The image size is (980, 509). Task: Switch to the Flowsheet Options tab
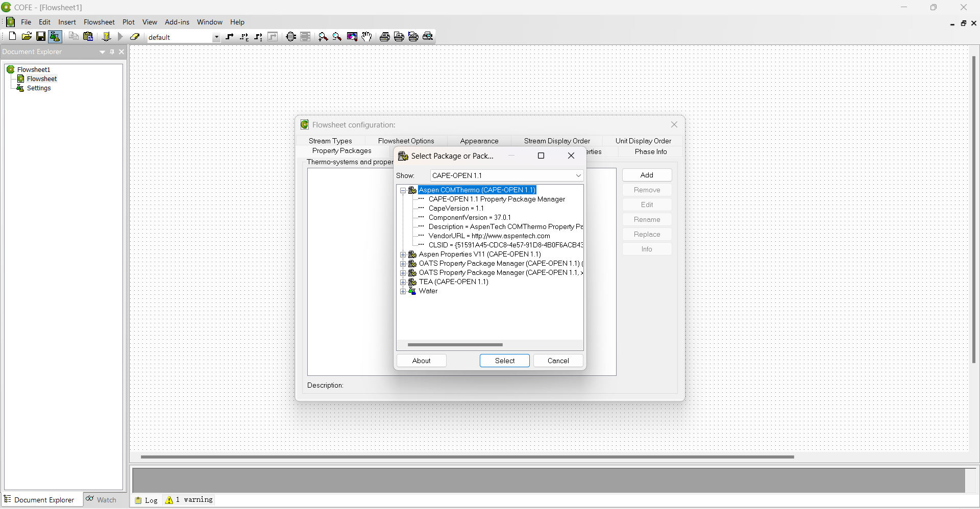click(x=406, y=141)
